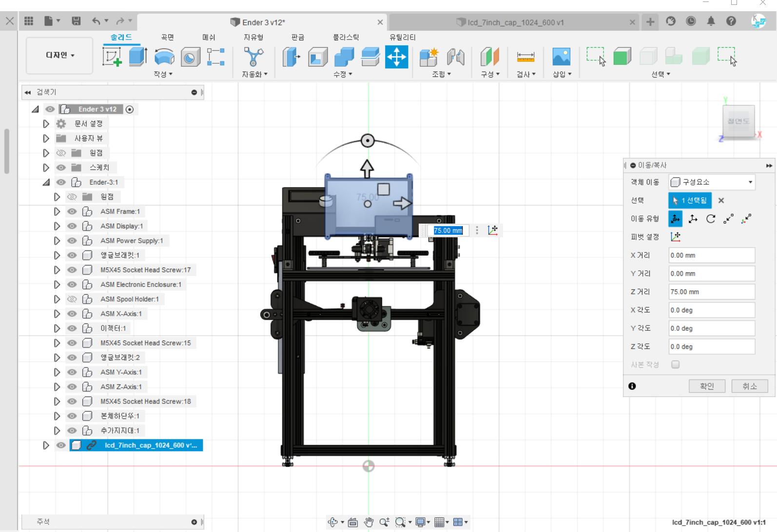Expand the ASM Electronic Enclosure:1 node
777x532 pixels.
[57, 285]
